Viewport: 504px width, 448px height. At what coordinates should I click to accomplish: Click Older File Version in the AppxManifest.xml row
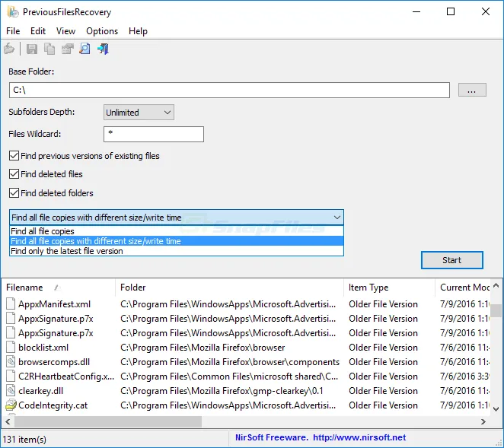pyautogui.click(x=383, y=304)
